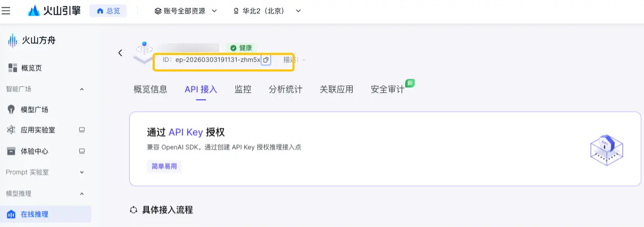Viewport: 644px width, 227px height.
Task: Click the monitor icon beside 应用实验室
Action: (x=82, y=129)
